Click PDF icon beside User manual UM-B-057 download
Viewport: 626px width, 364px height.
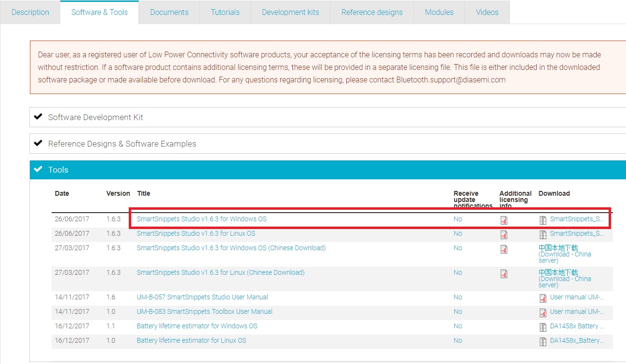point(543,298)
